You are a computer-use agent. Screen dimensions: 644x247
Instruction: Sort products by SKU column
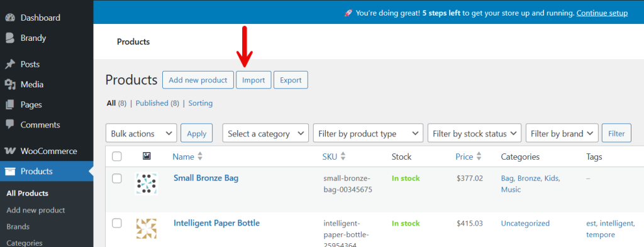[x=330, y=156]
